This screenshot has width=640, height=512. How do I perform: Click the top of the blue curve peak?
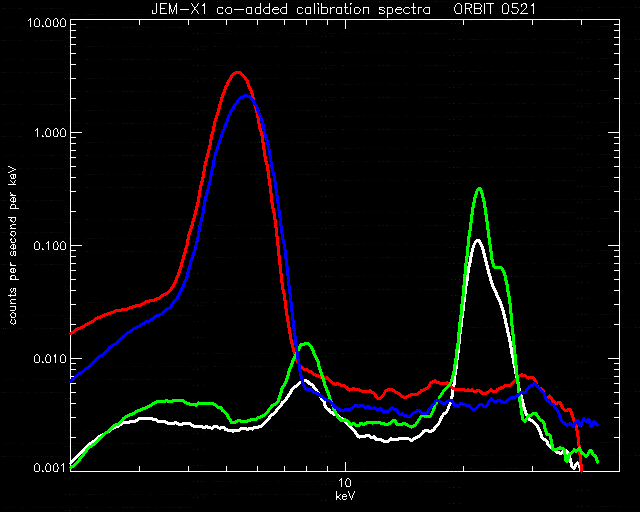coord(245,96)
